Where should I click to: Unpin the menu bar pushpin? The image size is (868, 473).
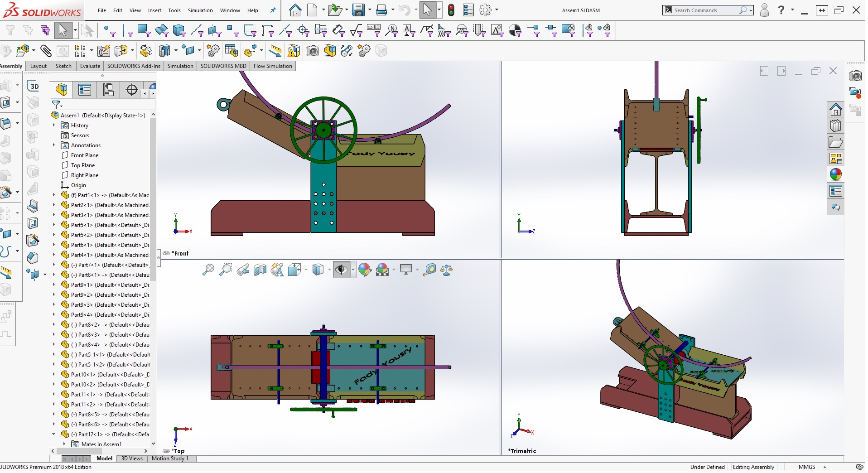272,10
